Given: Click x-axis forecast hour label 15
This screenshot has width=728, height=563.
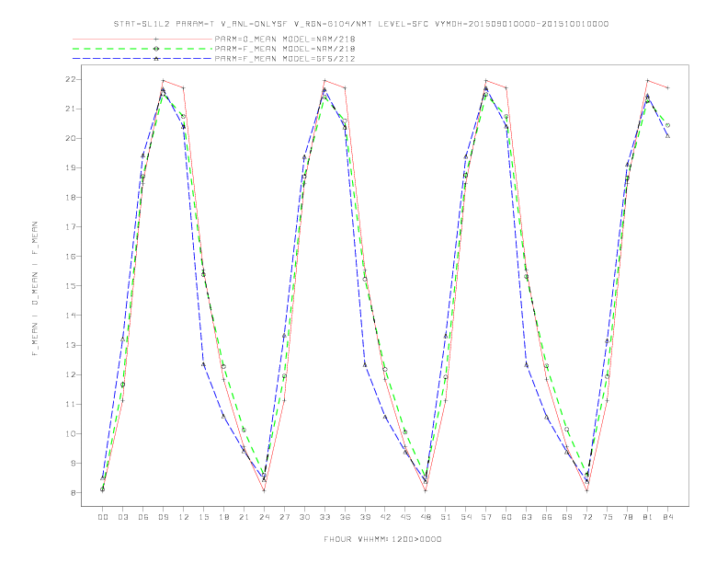Looking at the screenshot, I should click(x=203, y=517).
